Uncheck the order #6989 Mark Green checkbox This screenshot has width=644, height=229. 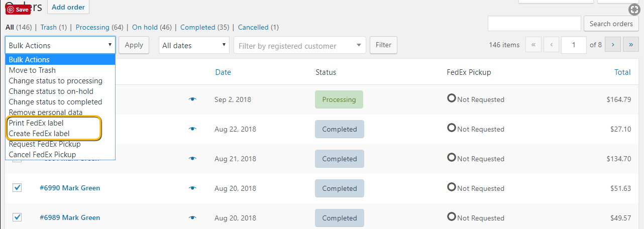coord(17,217)
